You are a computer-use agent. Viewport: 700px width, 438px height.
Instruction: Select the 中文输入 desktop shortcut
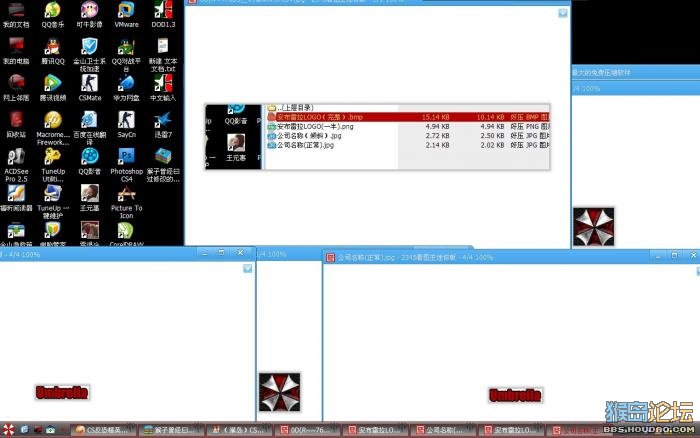pos(163,88)
